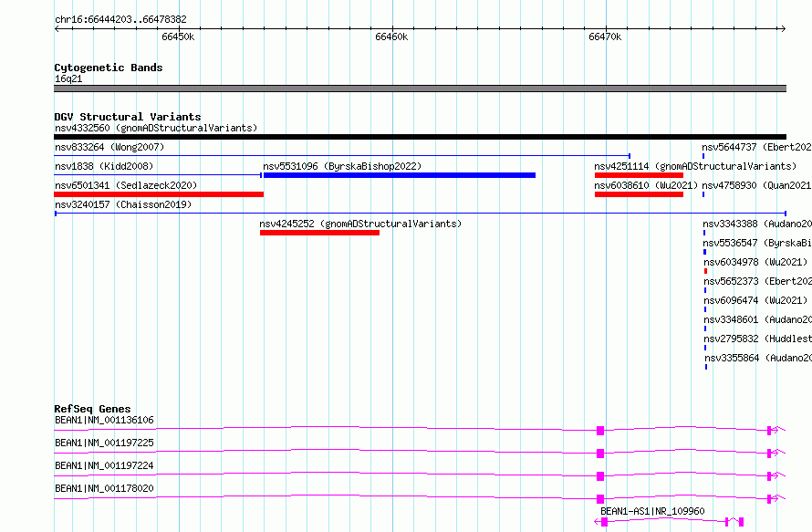This screenshot has height=532, width=812.
Task: Open the BEAN1|NM_001197225 transcript label
Action: point(104,443)
